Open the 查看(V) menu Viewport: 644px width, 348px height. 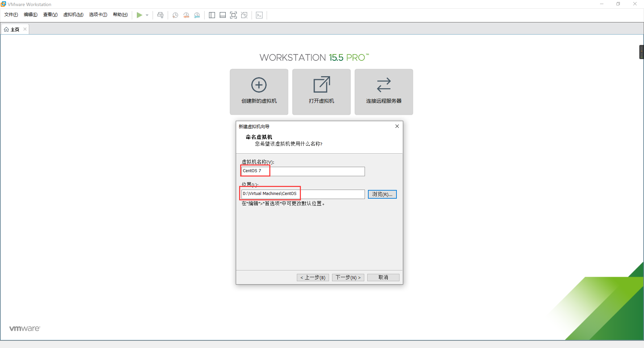click(50, 14)
